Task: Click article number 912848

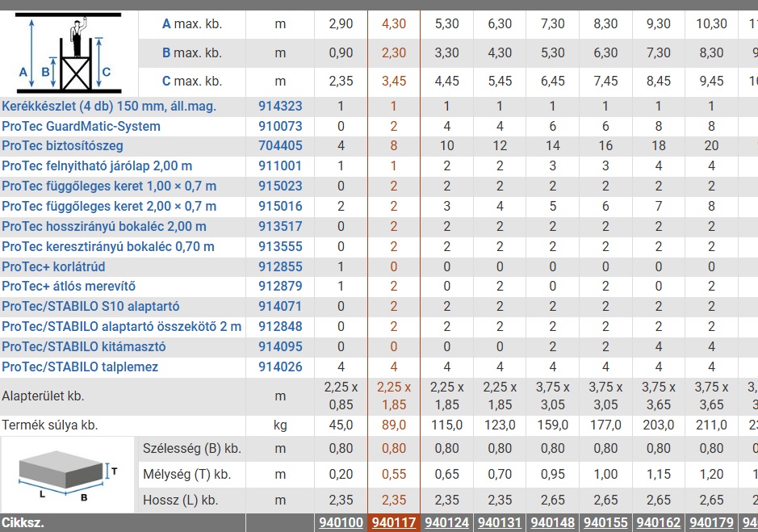Action: click(x=280, y=326)
